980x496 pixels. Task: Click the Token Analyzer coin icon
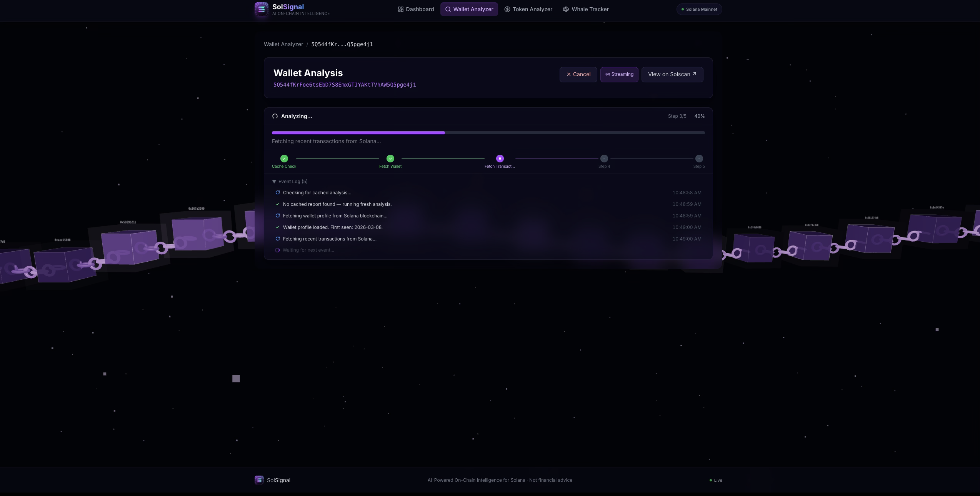pyautogui.click(x=507, y=9)
